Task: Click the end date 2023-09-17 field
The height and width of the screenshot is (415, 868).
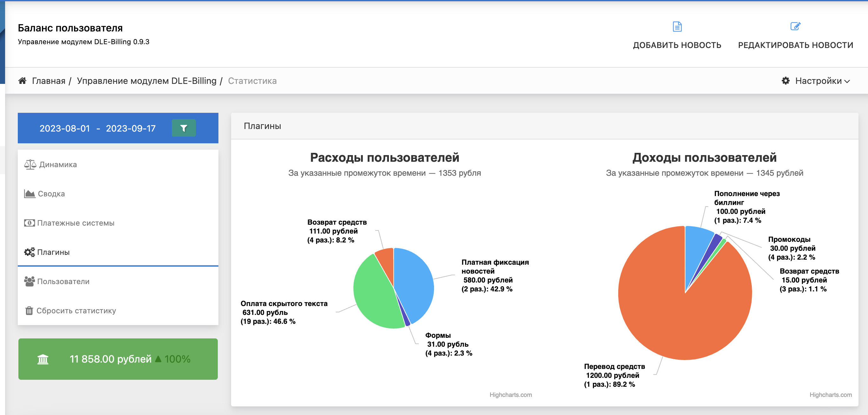Action: point(131,128)
